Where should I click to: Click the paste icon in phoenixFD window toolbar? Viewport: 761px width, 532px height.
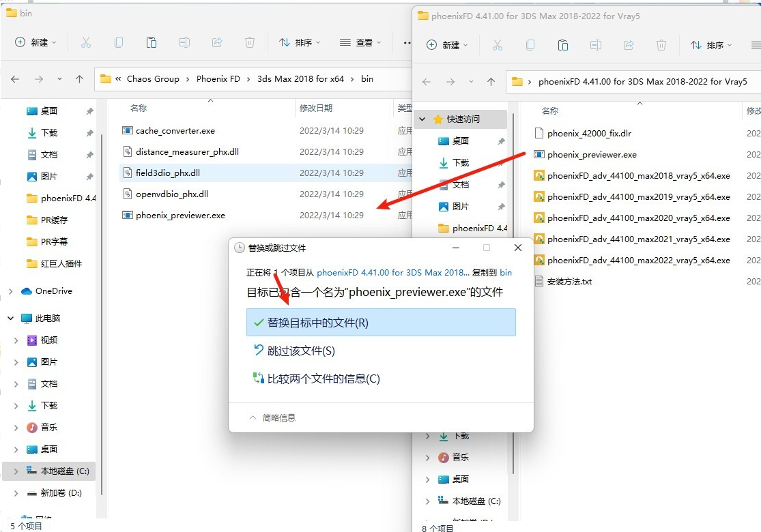click(x=563, y=45)
